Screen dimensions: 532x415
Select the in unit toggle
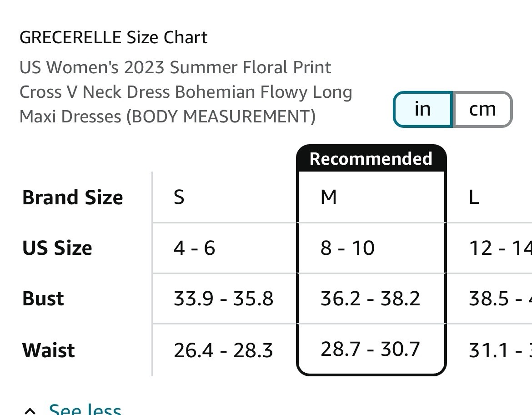[x=423, y=109]
